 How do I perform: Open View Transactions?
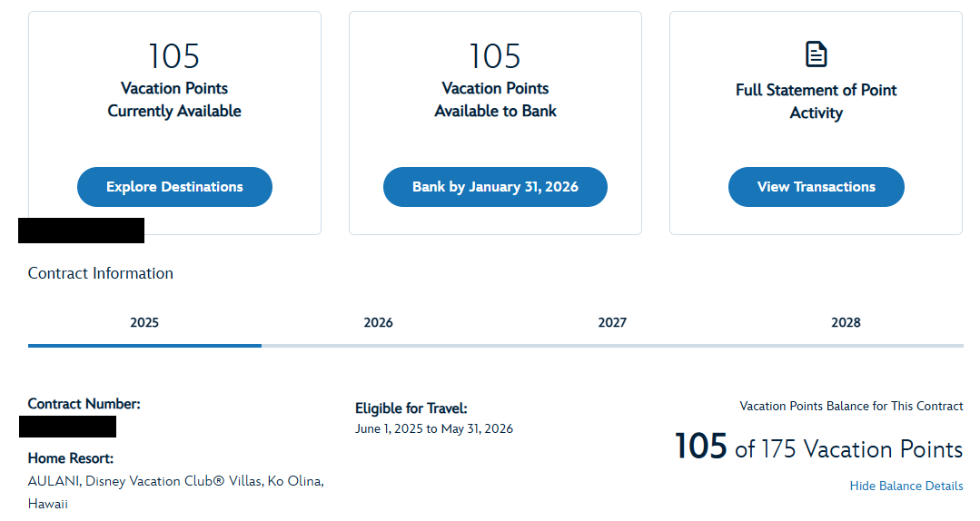click(816, 187)
